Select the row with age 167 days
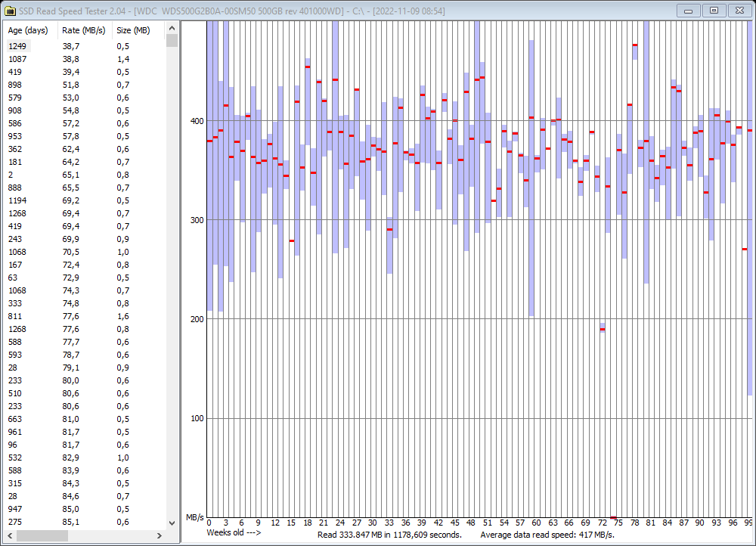This screenshot has height=546, width=756. pos(85,265)
